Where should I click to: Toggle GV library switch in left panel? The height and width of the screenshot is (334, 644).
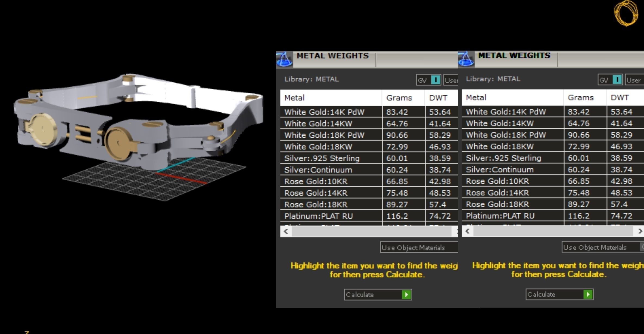(435, 80)
